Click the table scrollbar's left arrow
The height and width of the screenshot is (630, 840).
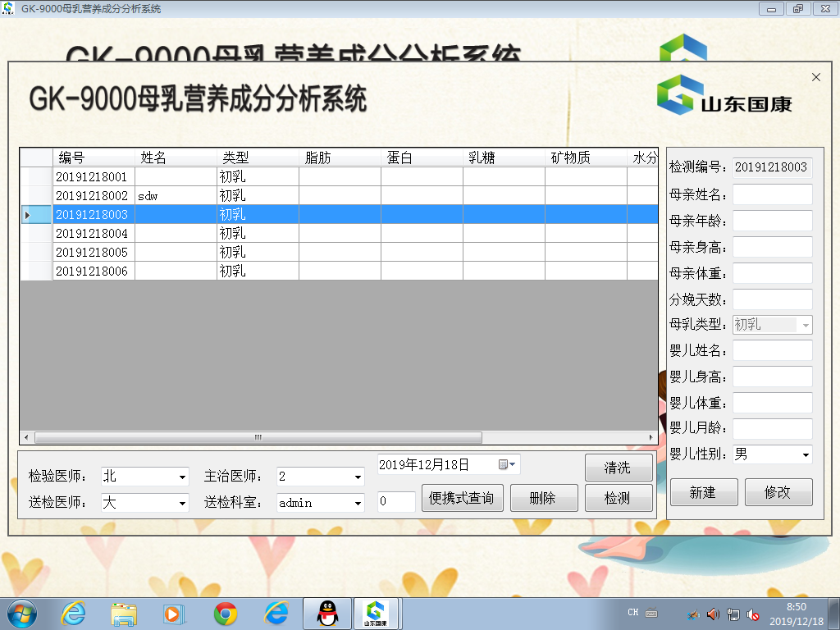(25, 438)
